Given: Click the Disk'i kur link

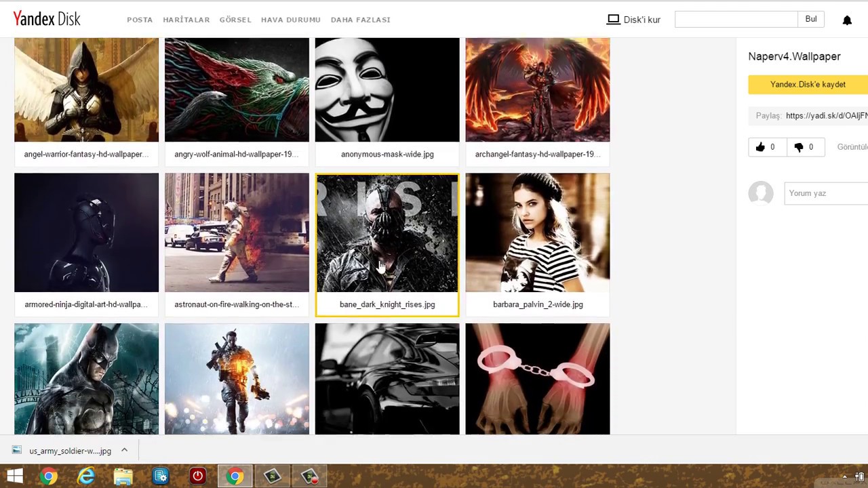Looking at the screenshot, I should [642, 20].
